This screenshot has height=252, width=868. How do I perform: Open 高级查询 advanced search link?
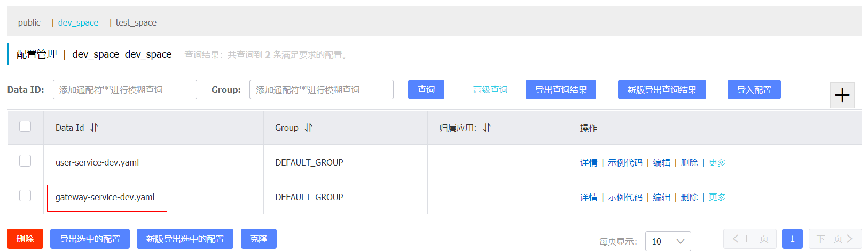[490, 90]
